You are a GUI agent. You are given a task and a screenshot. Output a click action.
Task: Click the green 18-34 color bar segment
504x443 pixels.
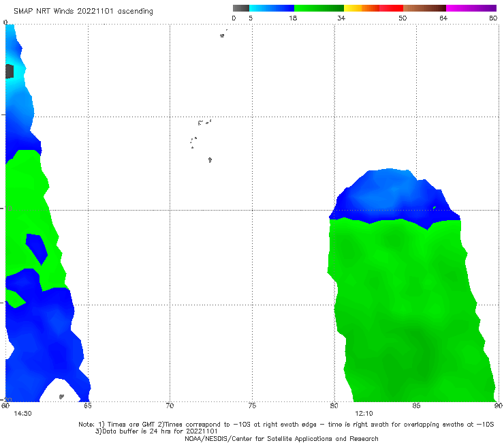click(x=319, y=8)
